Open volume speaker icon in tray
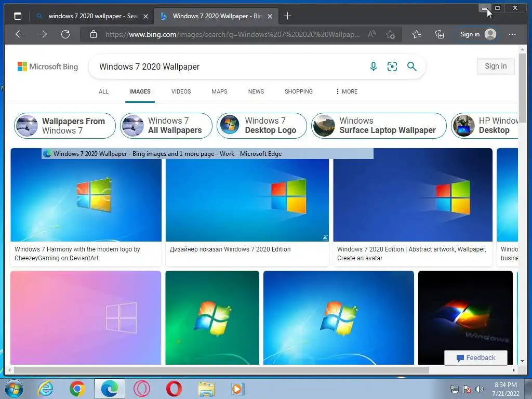 (x=480, y=389)
